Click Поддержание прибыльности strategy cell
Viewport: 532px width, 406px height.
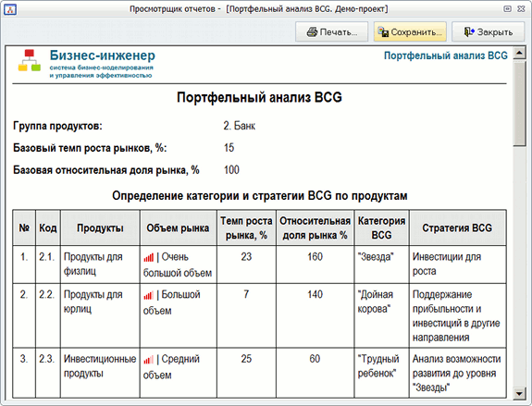pos(456,316)
